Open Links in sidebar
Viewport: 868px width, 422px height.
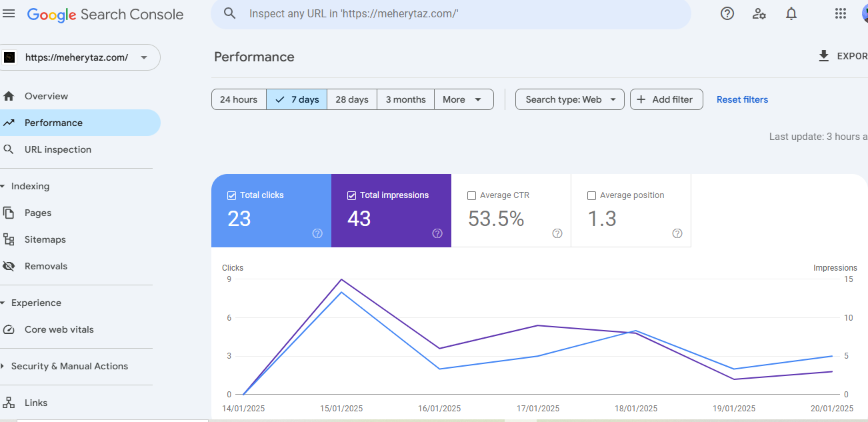tap(80, 403)
